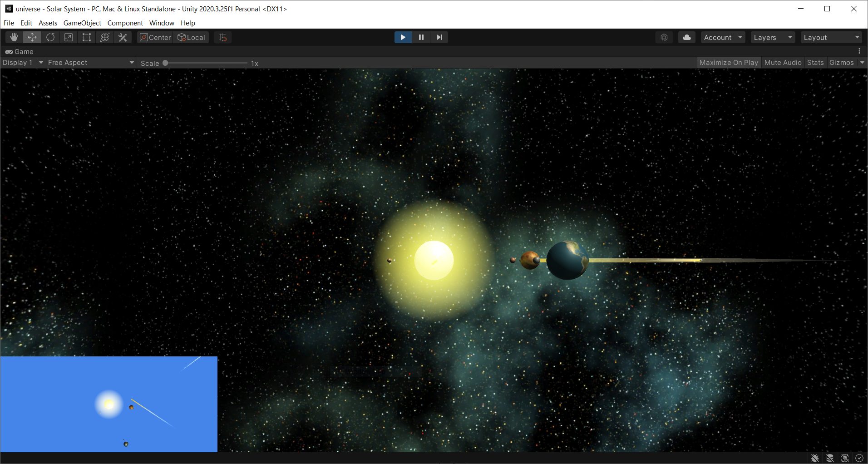Click the Unity Search icon
Screen dimensions: 868x464
[x=664, y=37]
